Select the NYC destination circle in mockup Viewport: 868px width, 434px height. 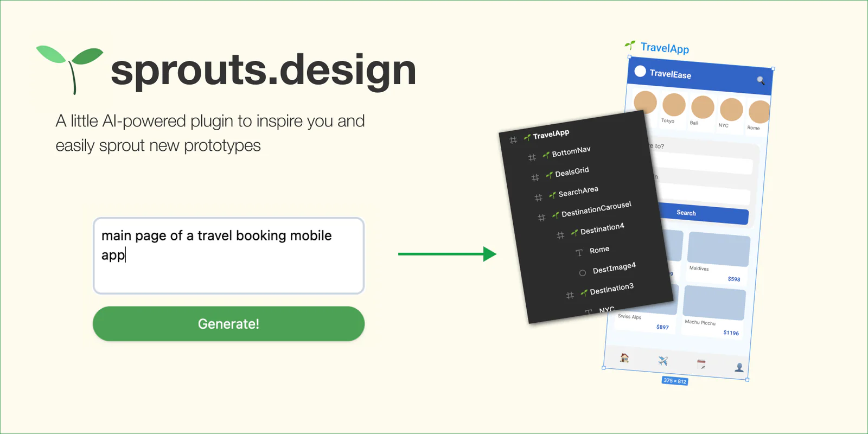[x=731, y=110]
